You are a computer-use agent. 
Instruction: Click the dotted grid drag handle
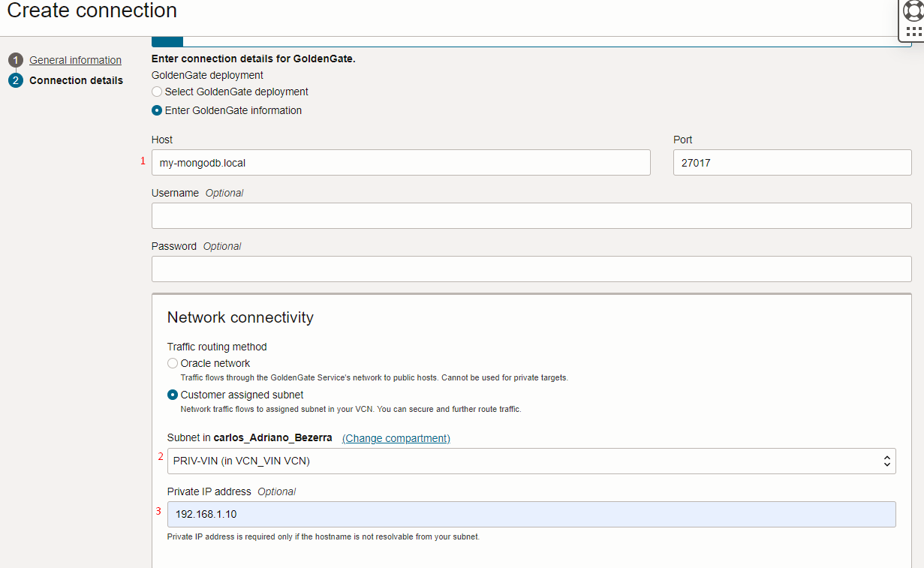pos(913,32)
